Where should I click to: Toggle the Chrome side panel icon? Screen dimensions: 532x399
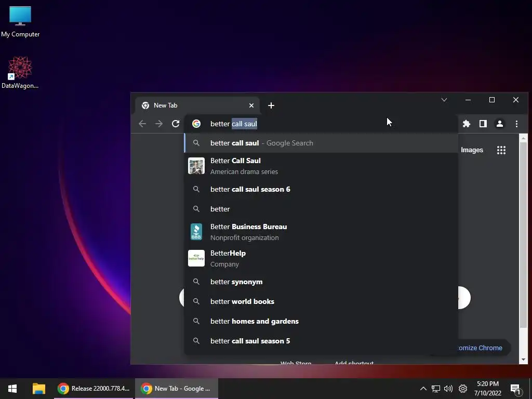tap(483, 124)
